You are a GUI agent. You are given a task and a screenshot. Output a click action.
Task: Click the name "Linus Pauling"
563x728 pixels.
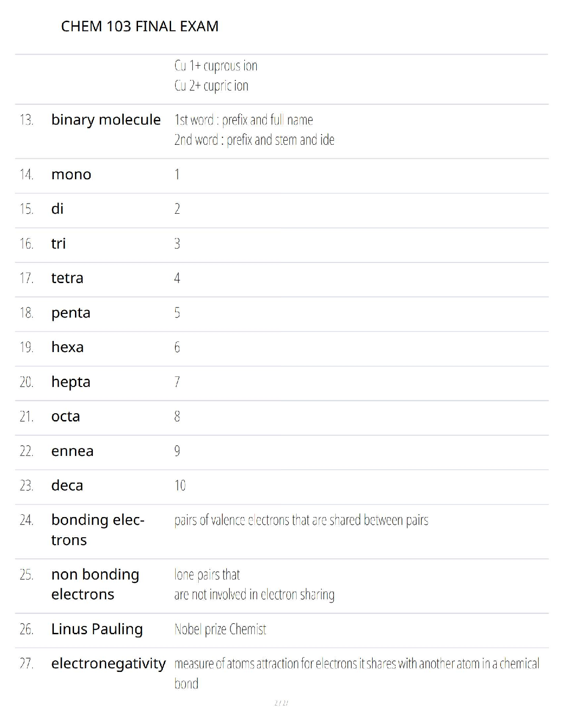pos(97,629)
